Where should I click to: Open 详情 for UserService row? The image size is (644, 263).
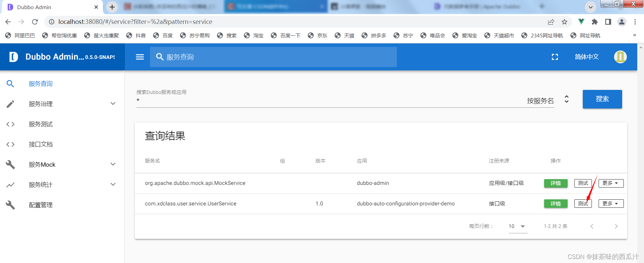click(556, 204)
